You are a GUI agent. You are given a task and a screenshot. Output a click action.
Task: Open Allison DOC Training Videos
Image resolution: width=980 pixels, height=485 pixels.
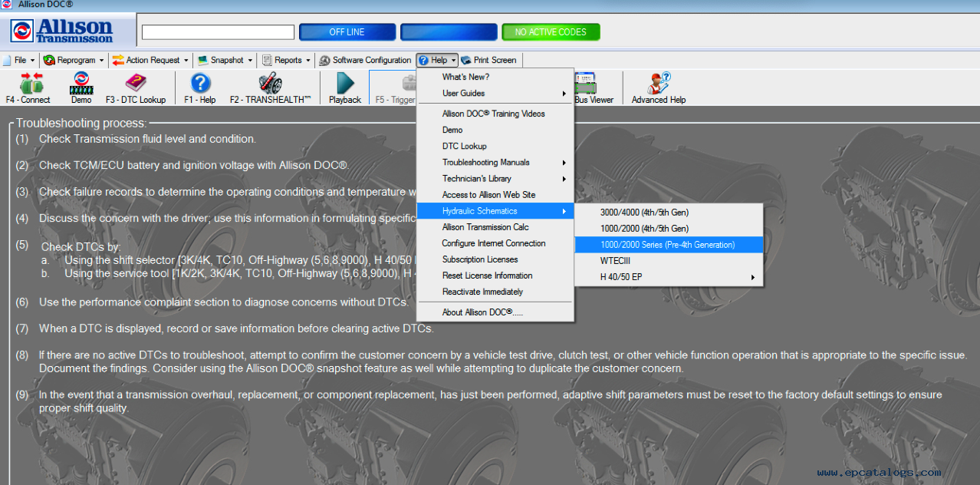[x=495, y=114]
